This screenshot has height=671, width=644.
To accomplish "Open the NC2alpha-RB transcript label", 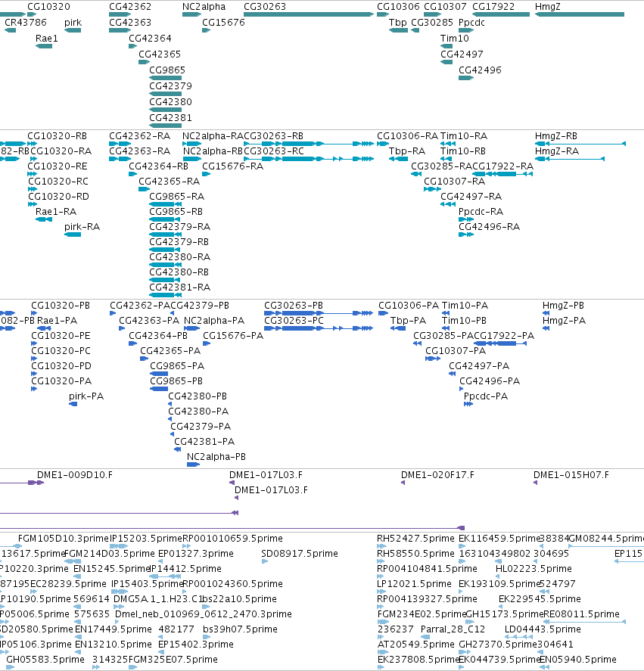I will point(213,151).
